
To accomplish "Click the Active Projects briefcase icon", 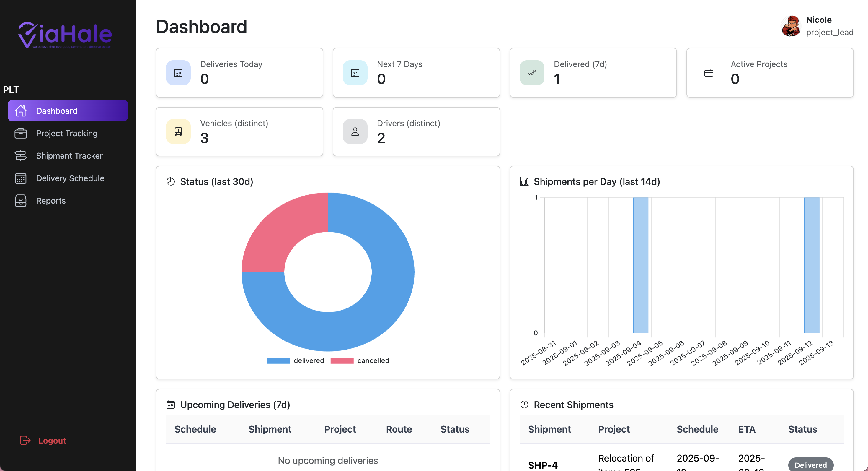I will [x=709, y=72].
